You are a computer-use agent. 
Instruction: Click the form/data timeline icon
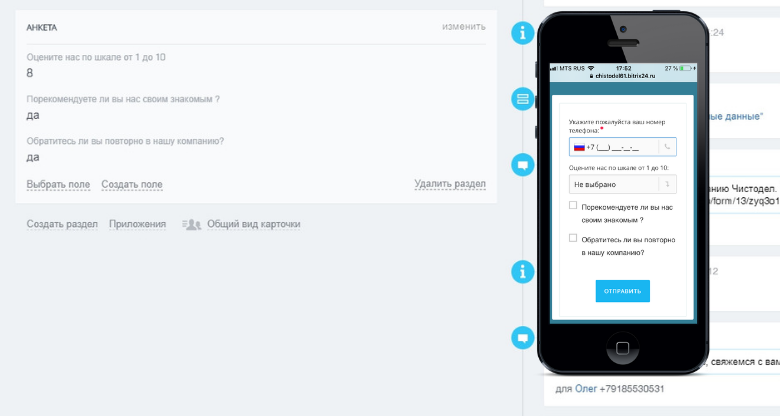coord(522,99)
